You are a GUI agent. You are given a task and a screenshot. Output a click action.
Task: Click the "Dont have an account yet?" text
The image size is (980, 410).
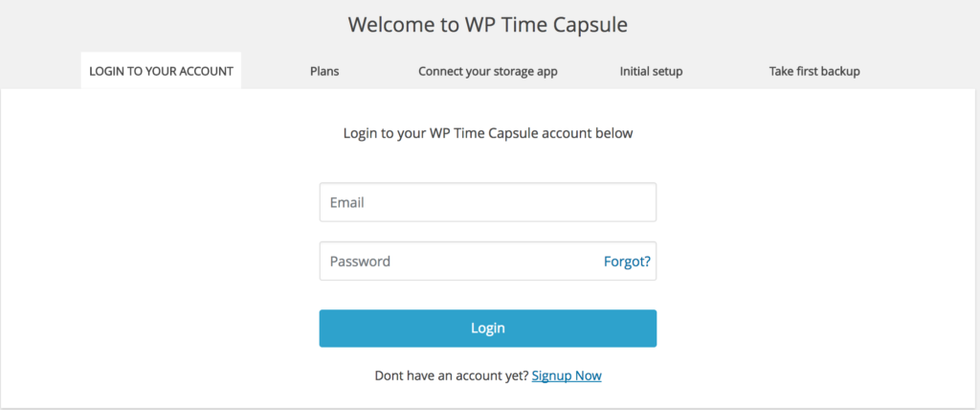451,376
